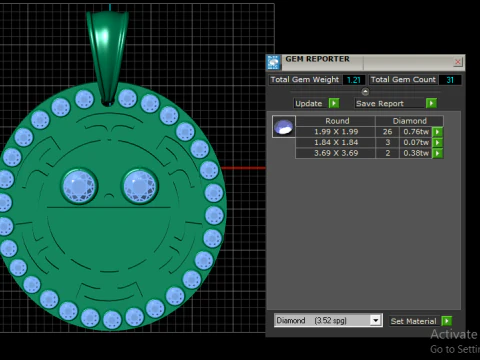
Task: Click the count cell showing 3
Action: [x=387, y=143]
